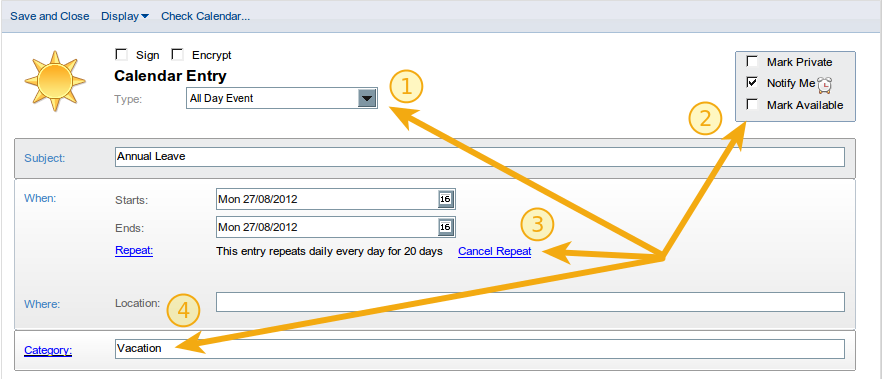Open the Ends date calendar picker icon
The height and width of the screenshot is (379, 882).
pos(445,227)
